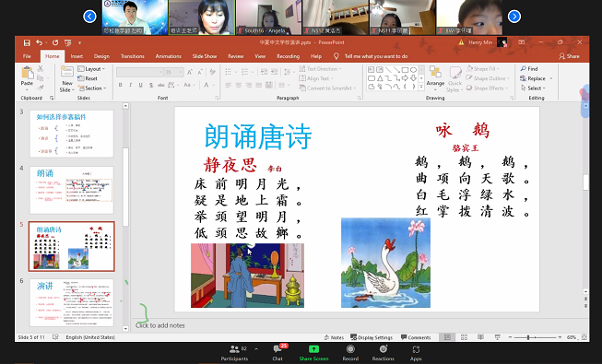Open Zoom Reactions menu
Screen dimensions: 602x364
[383, 352]
